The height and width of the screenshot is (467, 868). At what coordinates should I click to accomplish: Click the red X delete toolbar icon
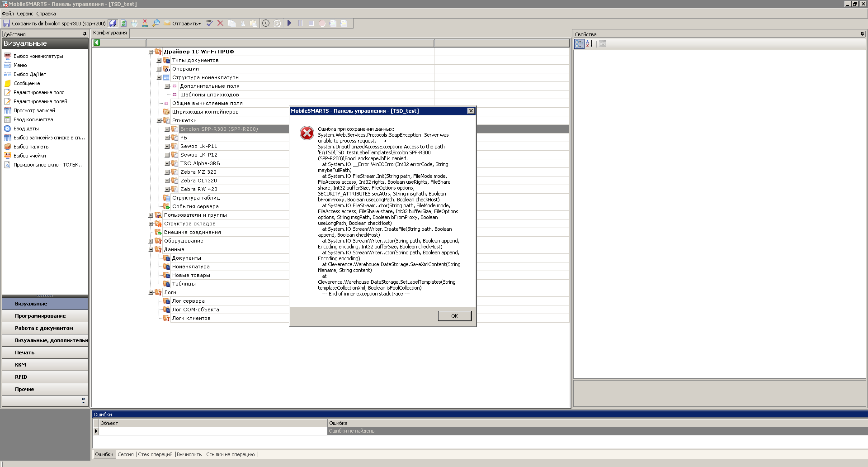pos(220,23)
